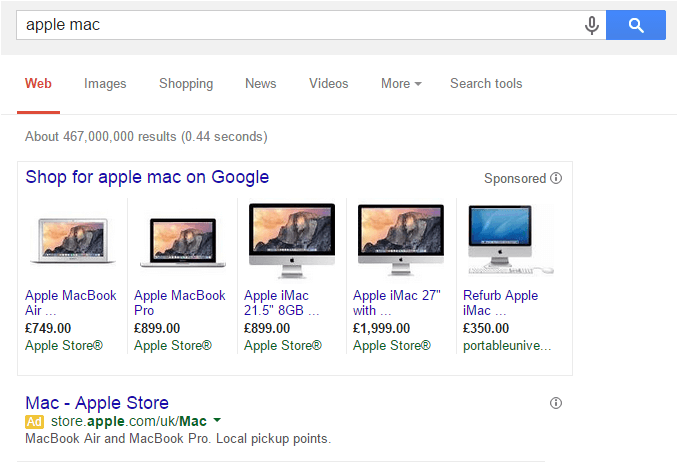The image size is (678, 464).
Task: Switch to the Shopping tab
Action: tap(186, 83)
